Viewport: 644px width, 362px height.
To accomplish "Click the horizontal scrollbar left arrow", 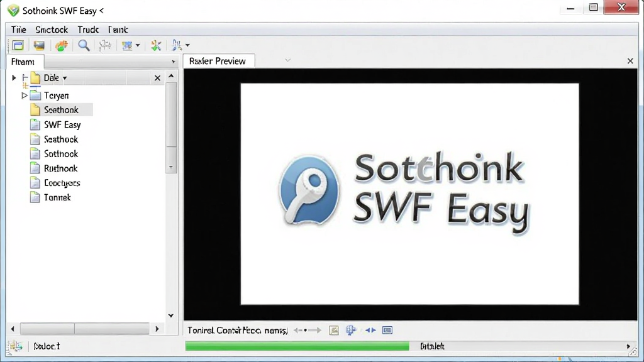I will click(13, 329).
